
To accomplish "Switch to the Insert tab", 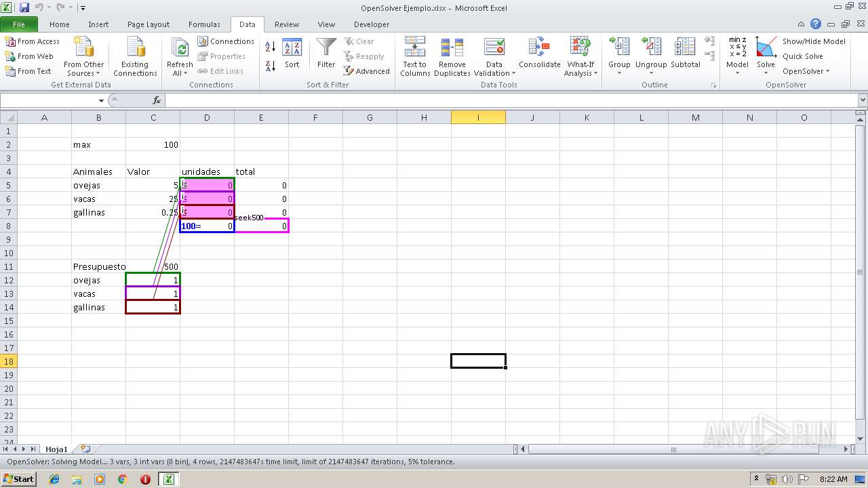I will 98,24.
